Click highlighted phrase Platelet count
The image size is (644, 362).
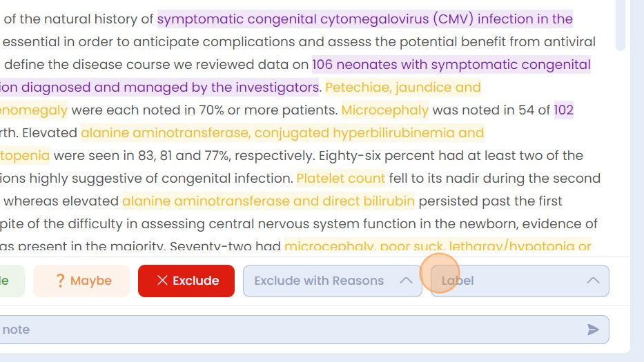[x=340, y=178]
